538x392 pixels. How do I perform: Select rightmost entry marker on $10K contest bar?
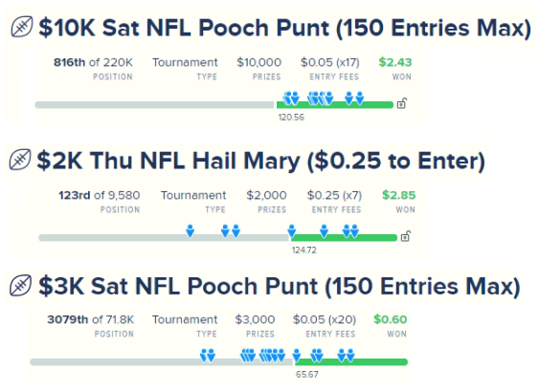[x=360, y=98]
